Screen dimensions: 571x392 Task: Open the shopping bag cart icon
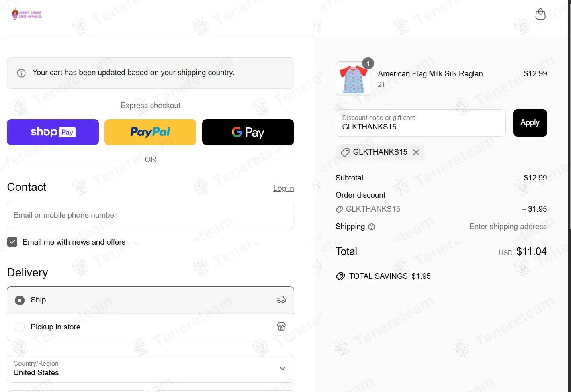coord(540,14)
